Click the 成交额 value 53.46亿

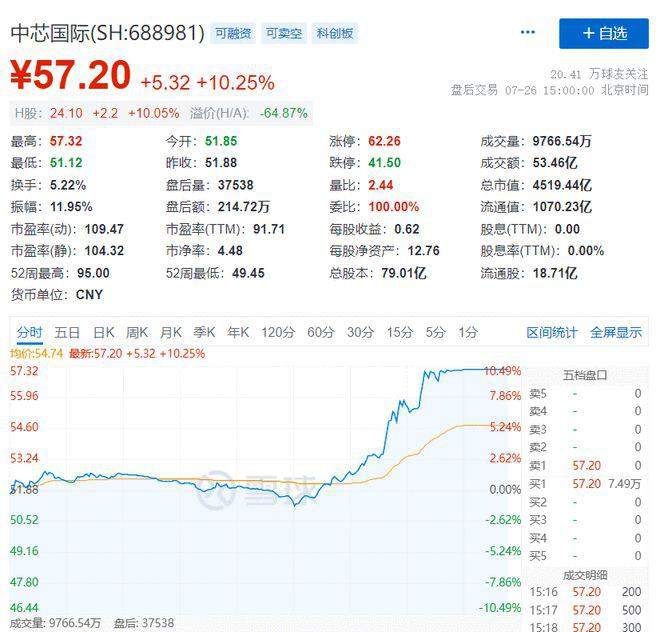click(x=555, y=163)
